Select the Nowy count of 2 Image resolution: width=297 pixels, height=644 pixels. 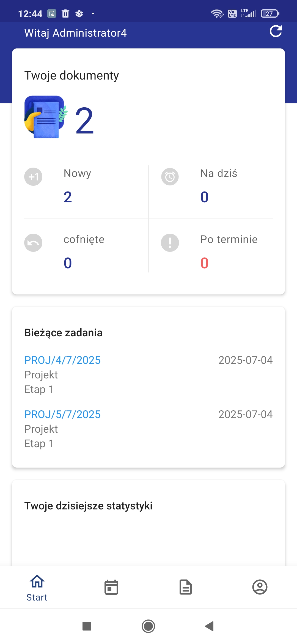68,197
